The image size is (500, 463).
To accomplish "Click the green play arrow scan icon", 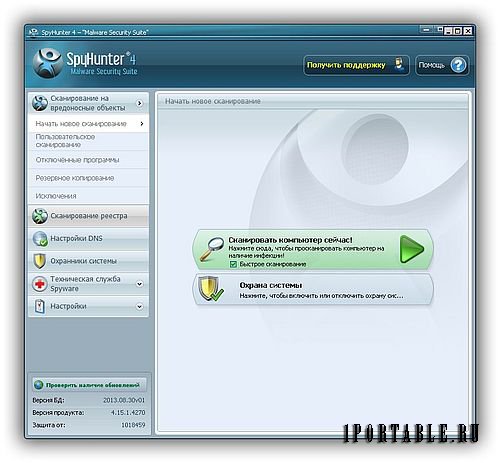I will click(x=411, y=249).
